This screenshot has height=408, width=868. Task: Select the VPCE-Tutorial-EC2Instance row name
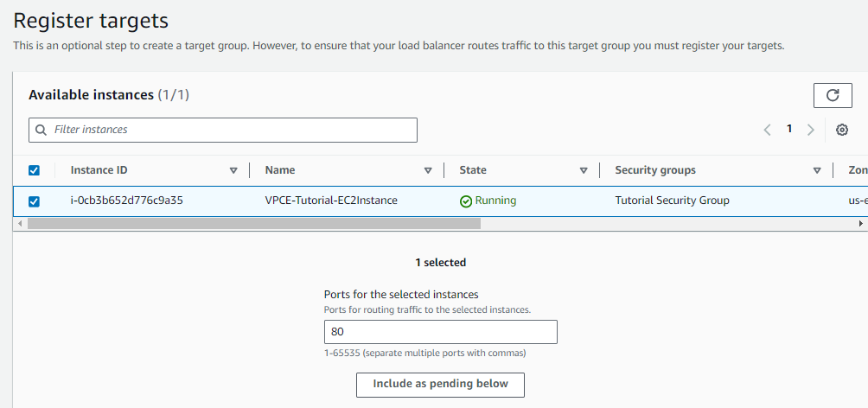tap(331, 201)
